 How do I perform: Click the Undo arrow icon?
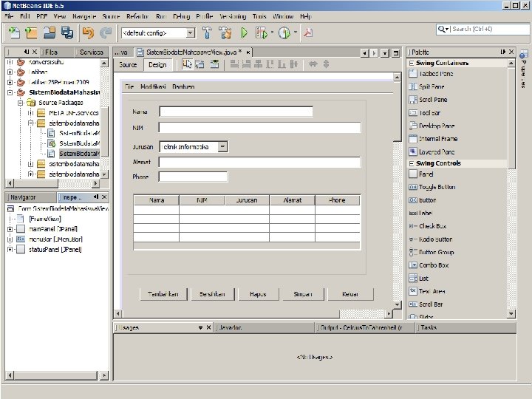(x=89, y=33)
